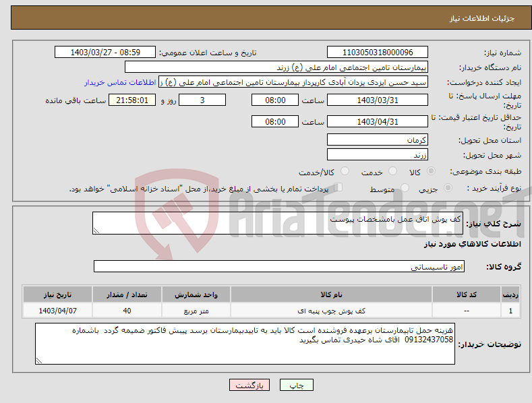
Task: Click the شهر محل تحویل label
Action: [492, 155]
